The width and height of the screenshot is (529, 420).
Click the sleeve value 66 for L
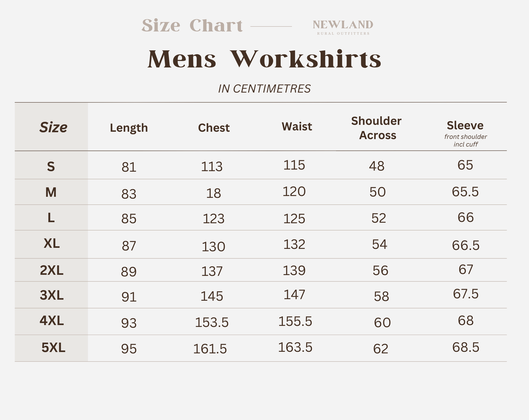click(466, 218)
